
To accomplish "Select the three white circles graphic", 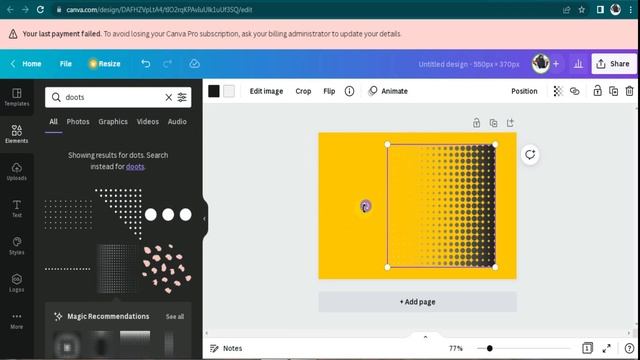I will (168, 214).
